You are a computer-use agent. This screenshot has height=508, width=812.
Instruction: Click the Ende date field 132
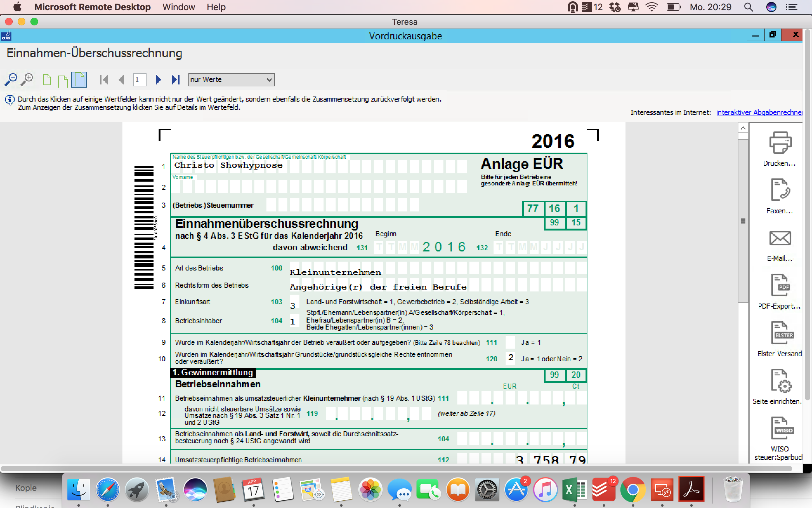540,247
